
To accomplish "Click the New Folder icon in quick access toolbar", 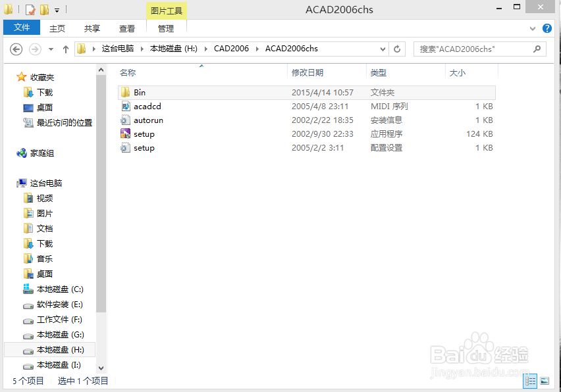I will pyautogui.click(x=44, y=10).
